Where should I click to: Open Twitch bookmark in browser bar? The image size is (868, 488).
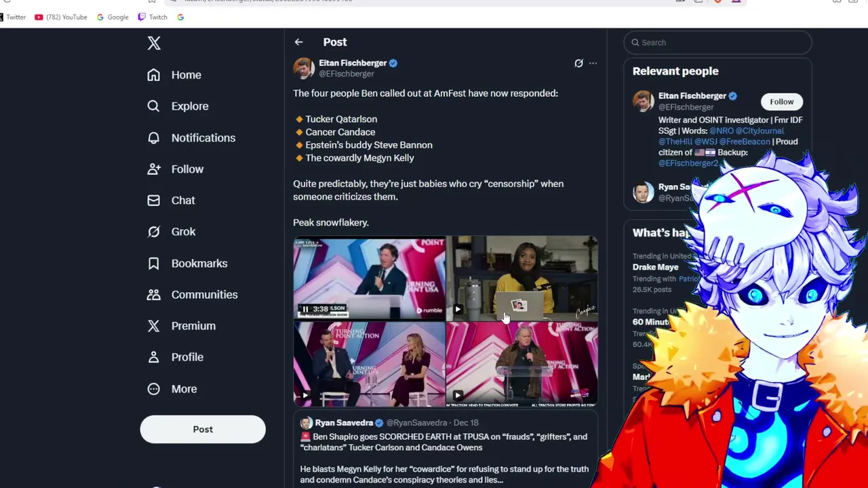point(153,17)
